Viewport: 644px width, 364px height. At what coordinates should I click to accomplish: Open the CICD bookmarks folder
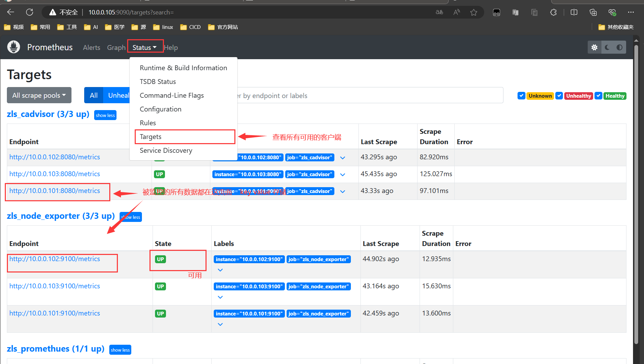click(190, 27)
